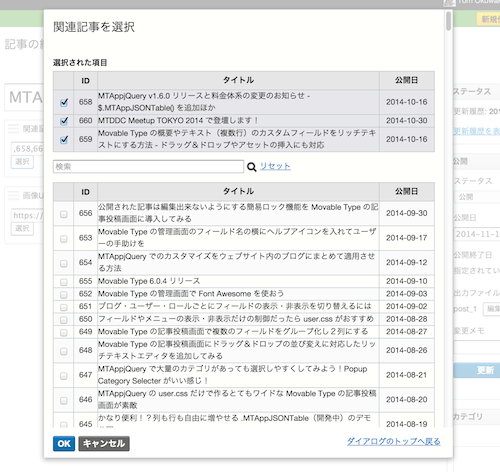500x472 pixels.
Task: Click the 2014-10-30 date cell
Action: click(407, 121)
